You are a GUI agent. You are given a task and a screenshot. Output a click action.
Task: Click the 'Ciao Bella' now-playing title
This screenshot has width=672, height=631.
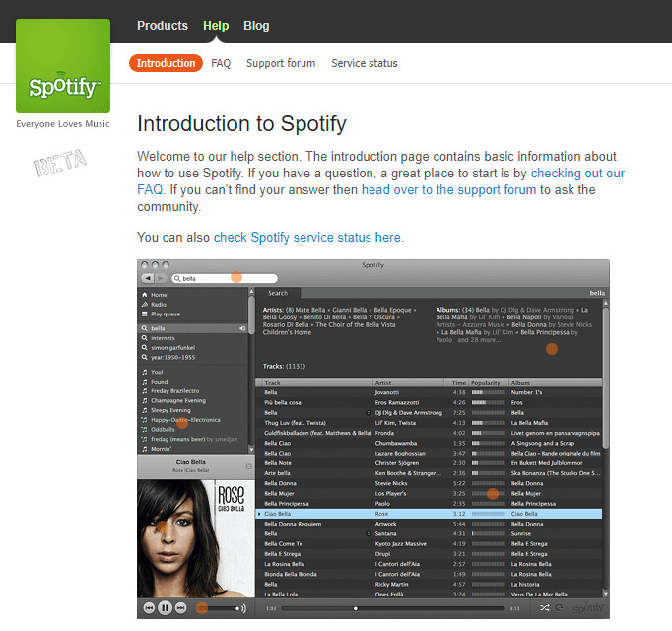click(191, 462)
